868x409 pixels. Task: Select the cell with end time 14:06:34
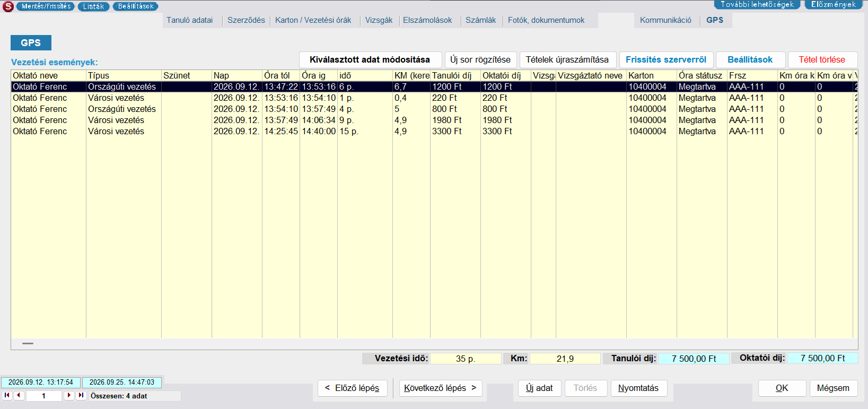coord(319,120)
